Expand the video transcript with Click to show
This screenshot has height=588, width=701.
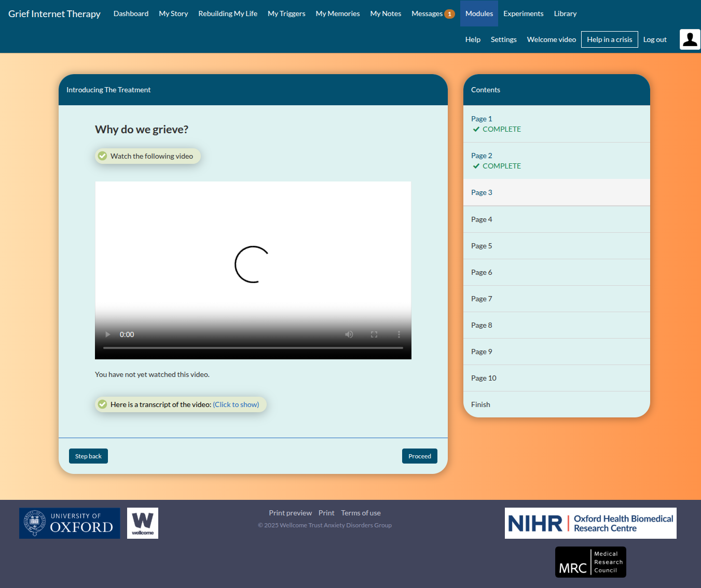click(x=236, y=404)
